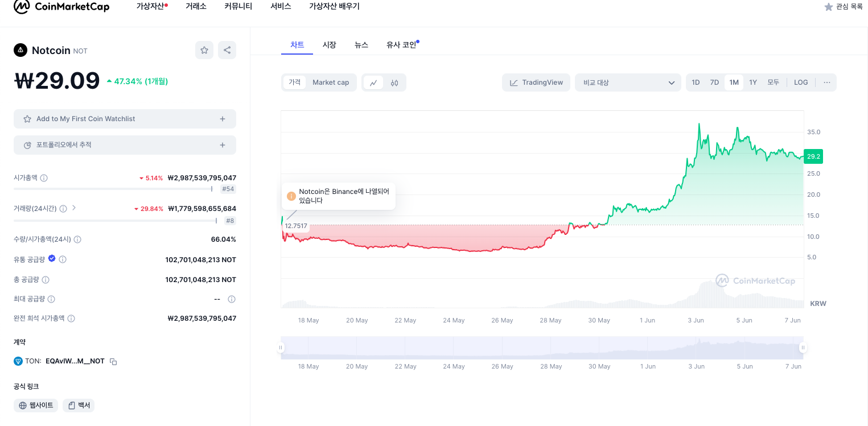868x426 pixels.
Task: Open the 서비스 menu
Action: coord(281,6)
